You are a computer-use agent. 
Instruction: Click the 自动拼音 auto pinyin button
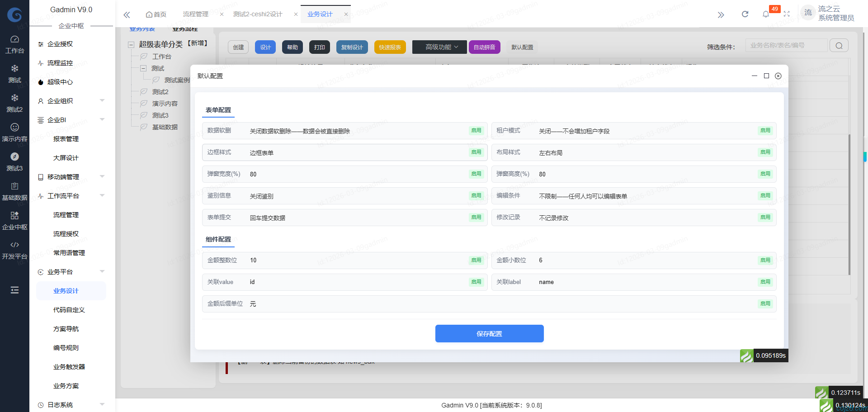coord(484,47)
